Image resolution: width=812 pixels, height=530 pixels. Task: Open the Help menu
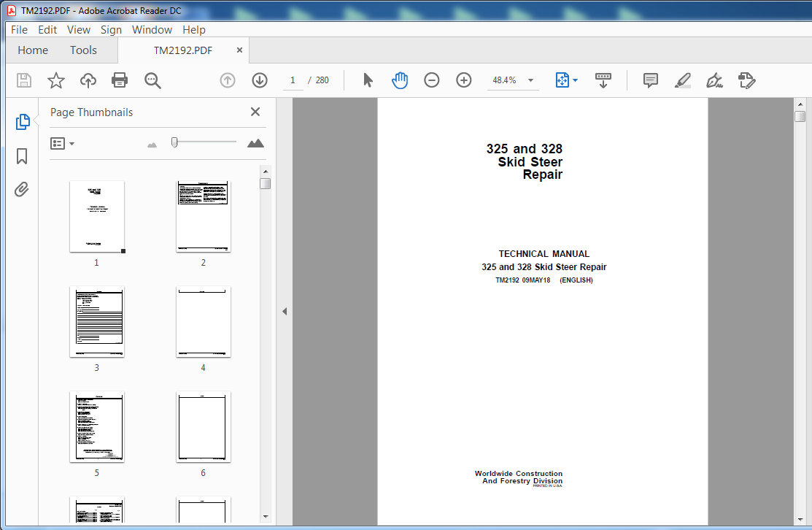point(193,29)
